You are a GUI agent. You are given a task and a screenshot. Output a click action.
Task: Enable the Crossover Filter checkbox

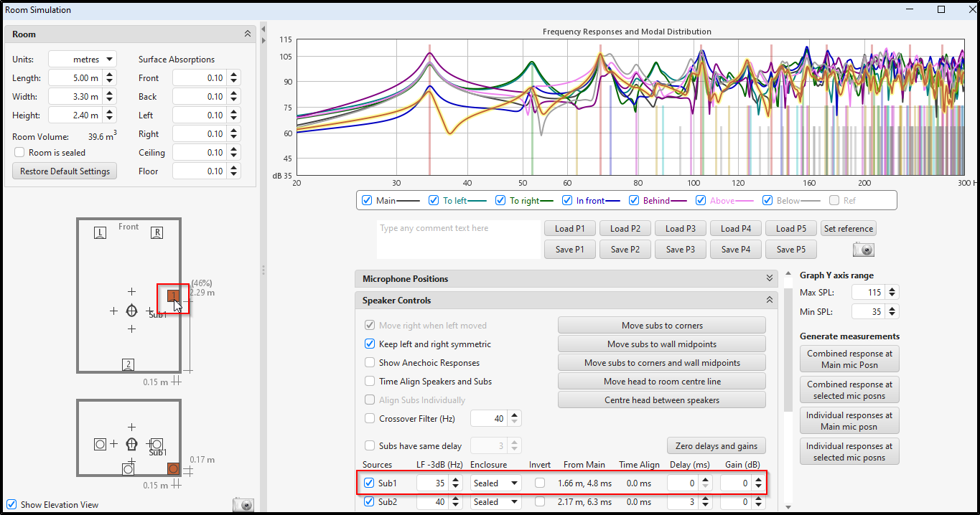tap(370, 418)
